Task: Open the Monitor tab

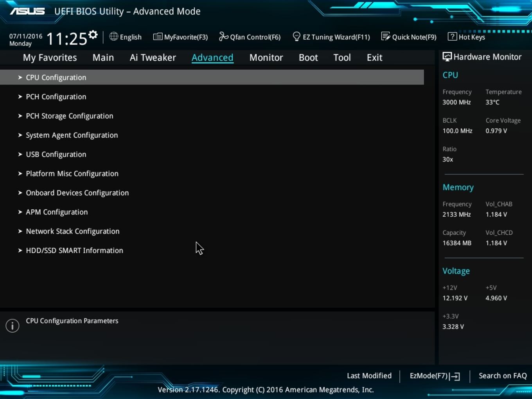Action: pos(266,58)
